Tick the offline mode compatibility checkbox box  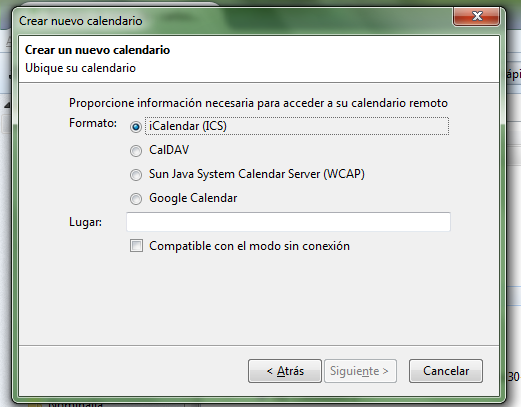click(136, 246)
